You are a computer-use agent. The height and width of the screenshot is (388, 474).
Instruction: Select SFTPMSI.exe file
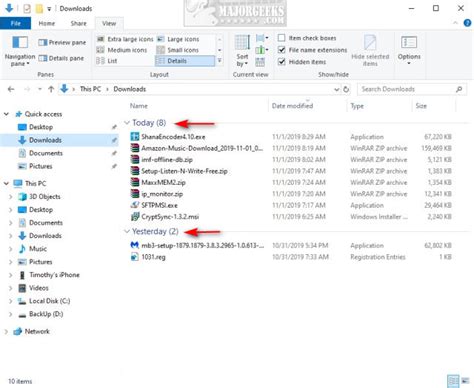[x=159, y=205]
